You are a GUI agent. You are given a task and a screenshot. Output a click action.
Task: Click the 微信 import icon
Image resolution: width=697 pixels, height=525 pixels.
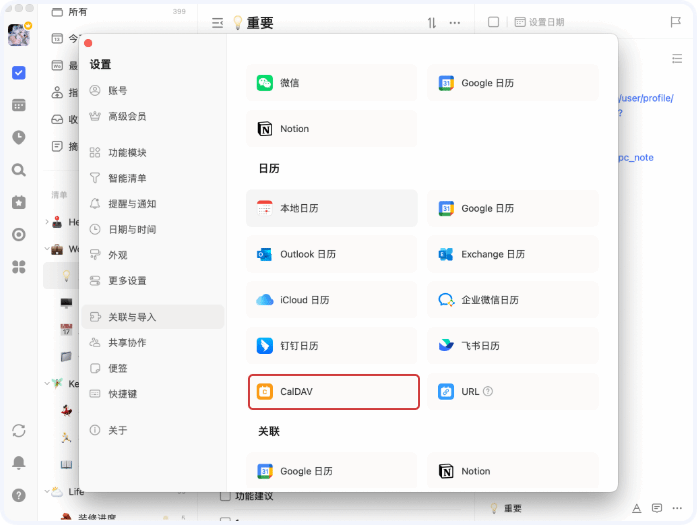point(265,83)
